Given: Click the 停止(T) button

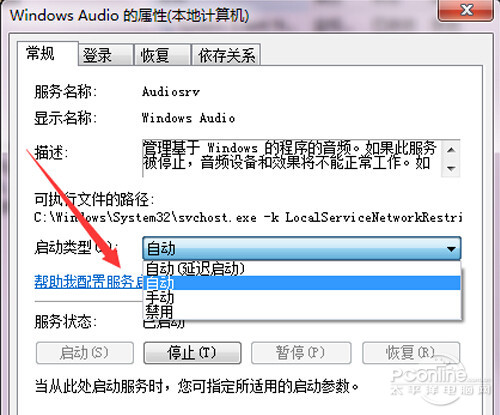Looking at the screenshot, I should tap(192, 353).
